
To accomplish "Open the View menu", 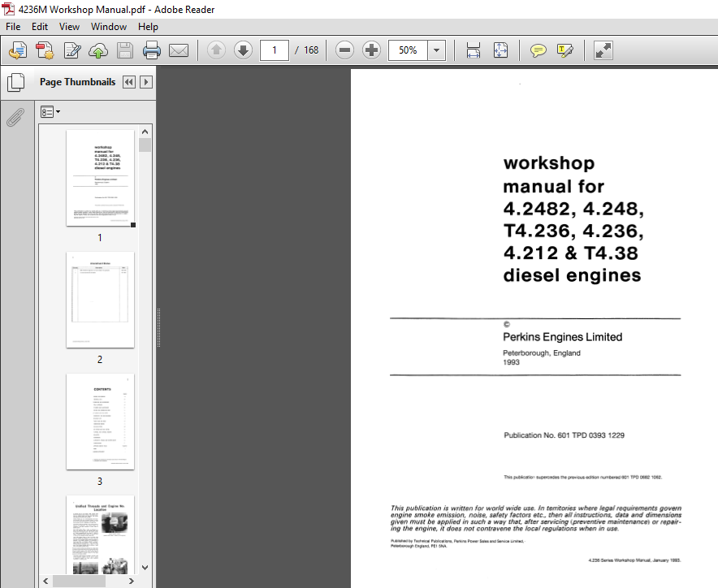I will (69, 27).
